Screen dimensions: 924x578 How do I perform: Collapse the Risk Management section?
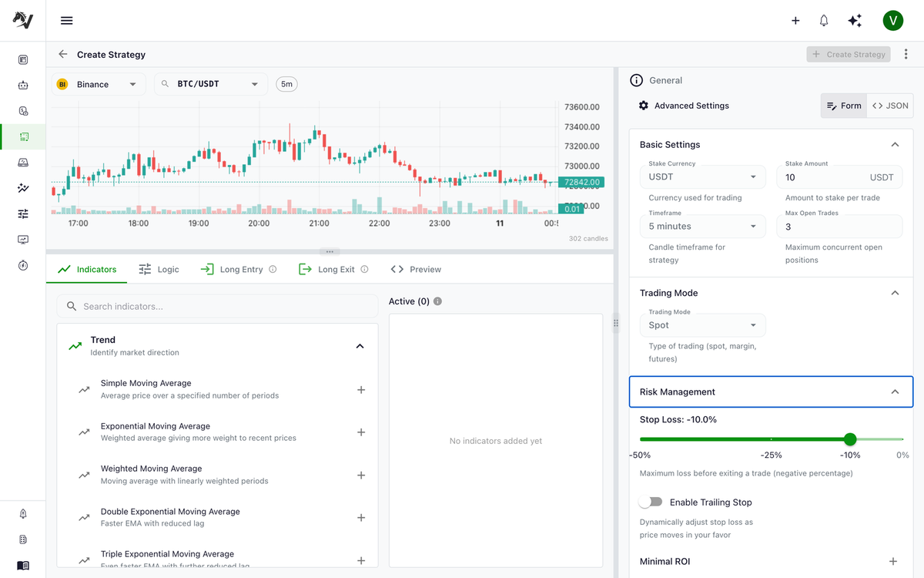tap(895, 391)
